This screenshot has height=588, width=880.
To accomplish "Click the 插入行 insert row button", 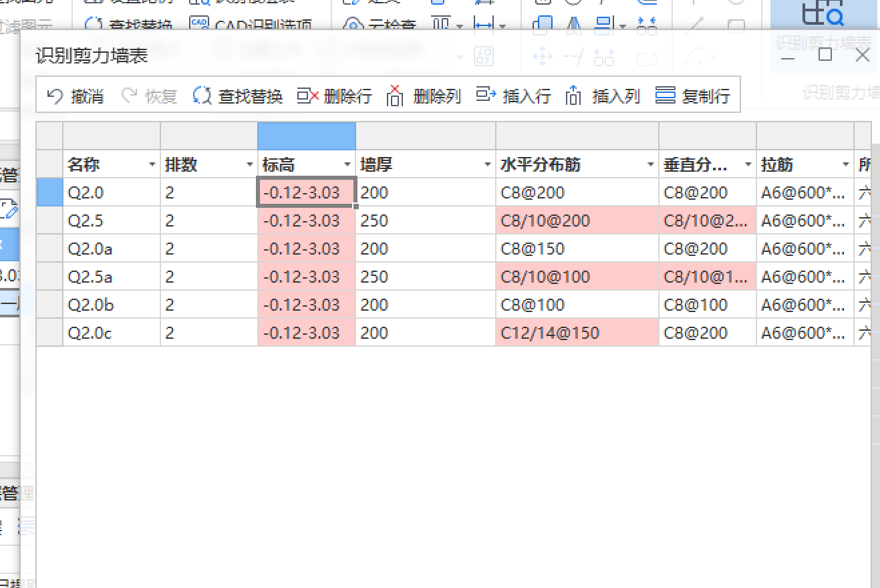I will (x=513, y=96).
